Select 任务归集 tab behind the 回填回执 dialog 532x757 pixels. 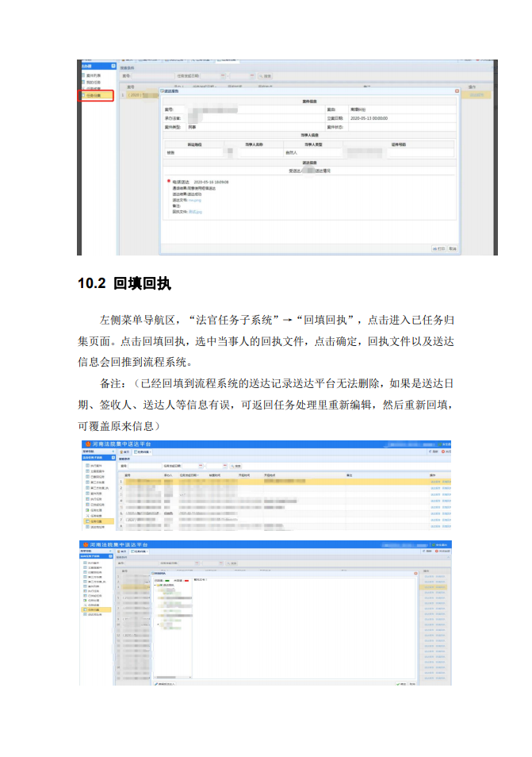coord(140,551)
